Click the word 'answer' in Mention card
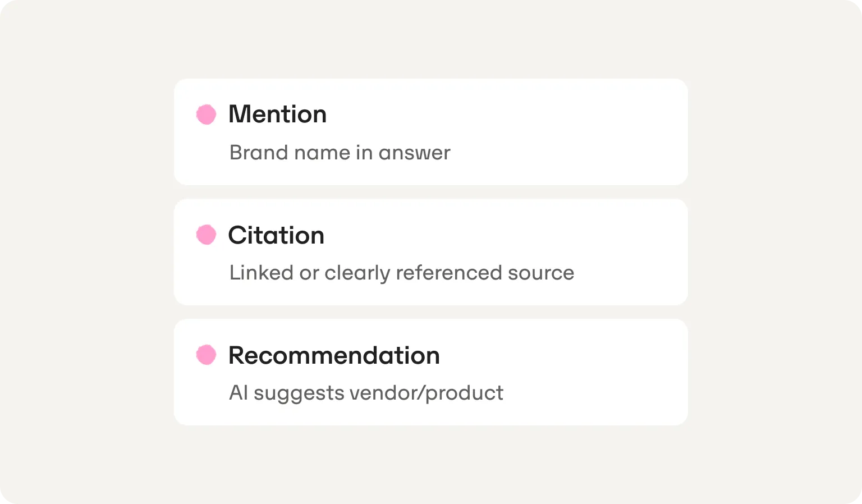The image size is (862, 504). click(414, 153)
